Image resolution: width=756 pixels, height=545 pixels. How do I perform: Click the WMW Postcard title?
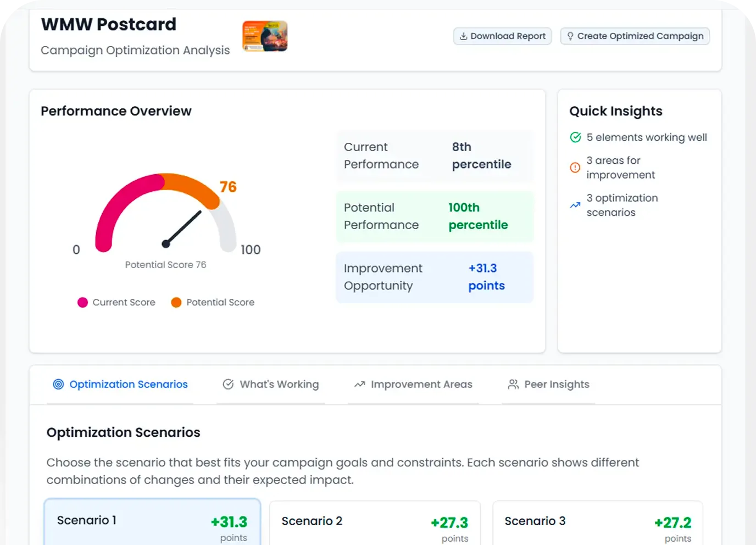pyautogui.click(x=109, y=24)
